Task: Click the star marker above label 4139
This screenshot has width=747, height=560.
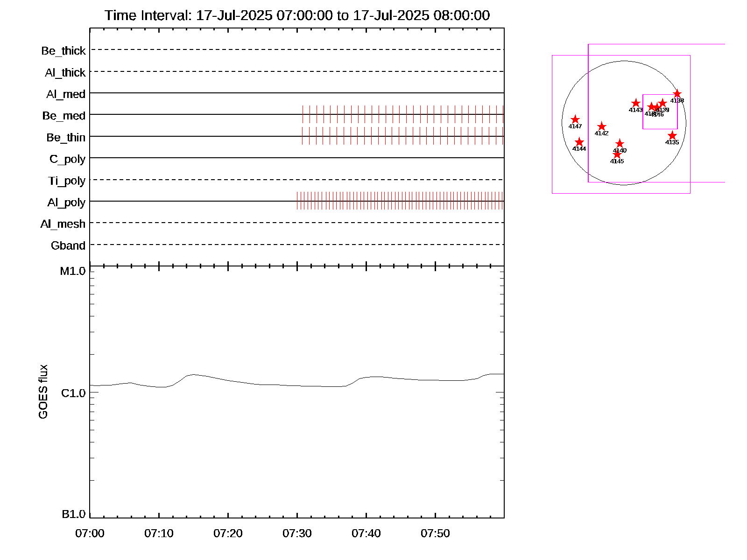Action: pos(662,103)
